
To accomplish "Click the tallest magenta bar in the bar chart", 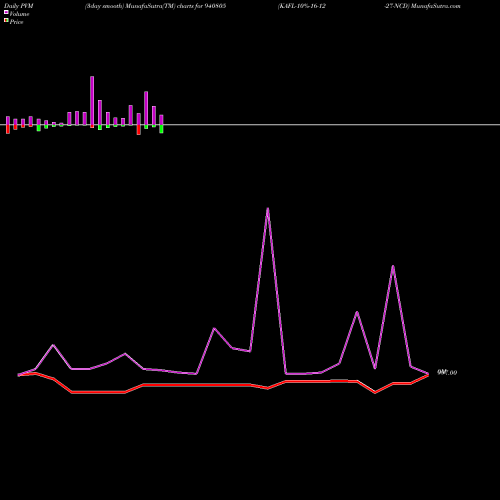I will click(92, 101).
